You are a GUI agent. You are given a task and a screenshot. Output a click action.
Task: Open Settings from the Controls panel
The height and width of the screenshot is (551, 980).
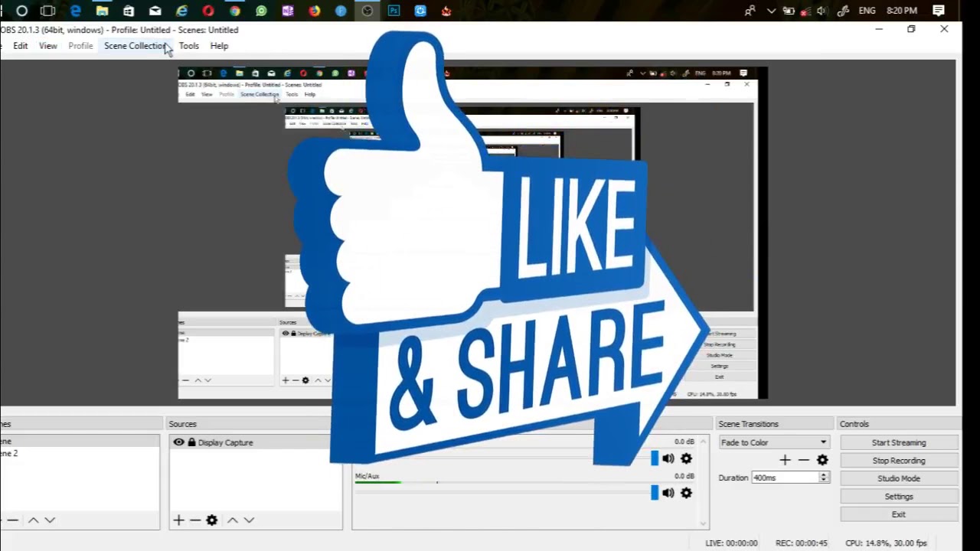(899, 497)
